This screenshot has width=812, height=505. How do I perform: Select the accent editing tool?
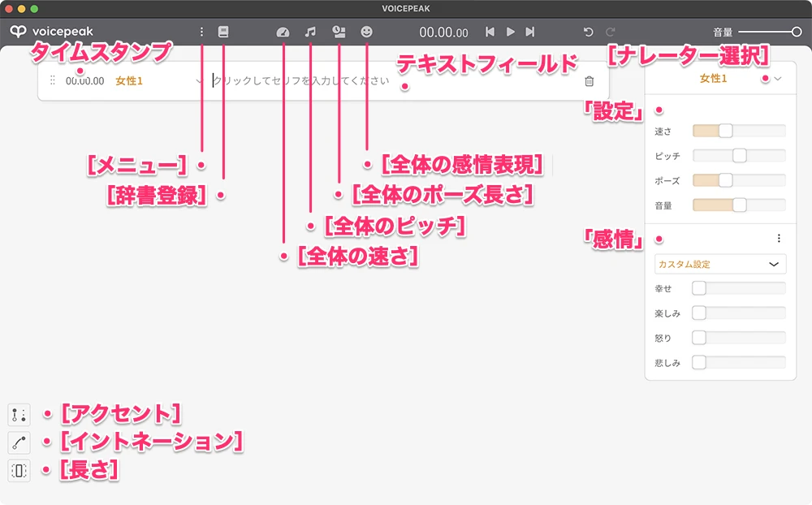(19, 415)
